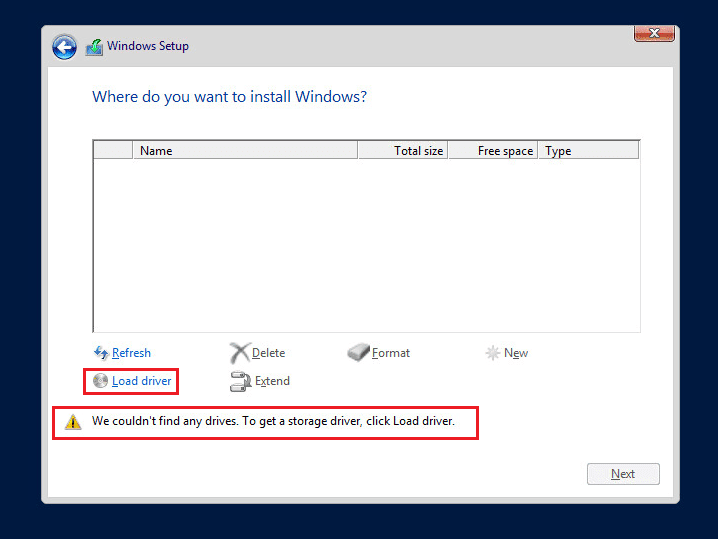Click the Next button
This screenshot has width=718, height=539.
(623, 474)
